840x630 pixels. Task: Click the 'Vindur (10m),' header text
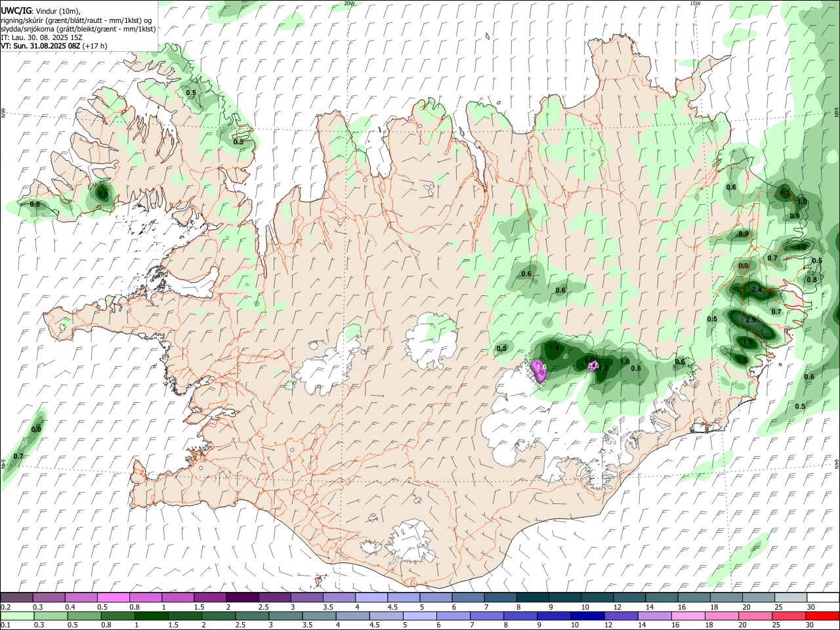pos(58,11)
